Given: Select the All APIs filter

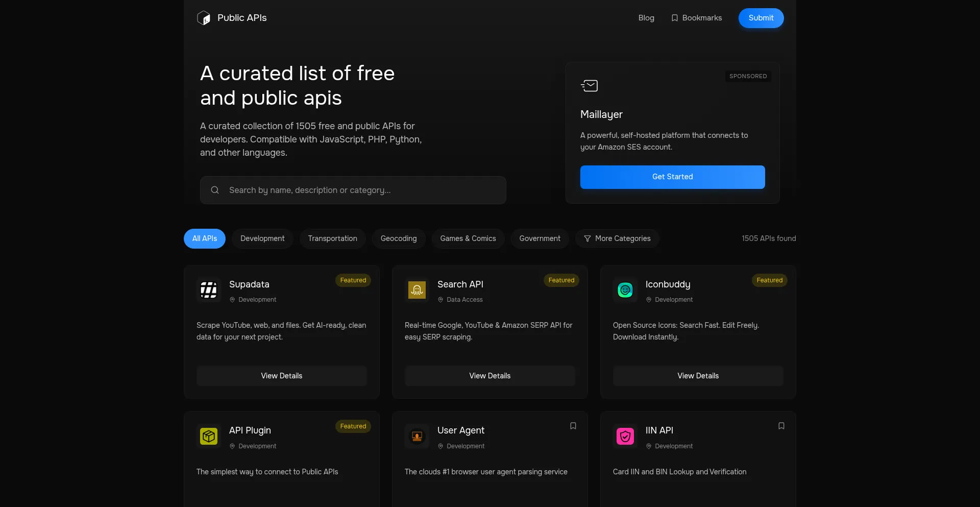Looking at the screenshot, I should (205, 238).
